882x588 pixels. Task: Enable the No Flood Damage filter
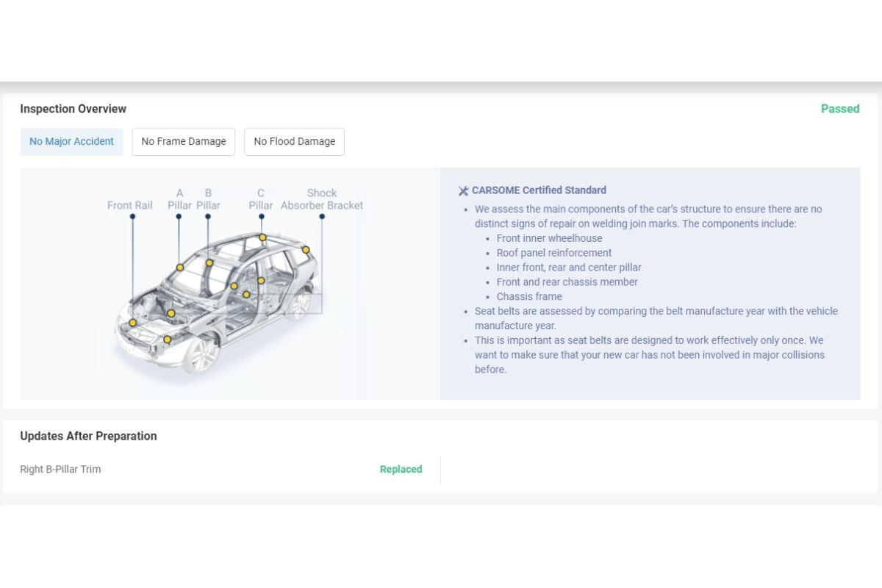click(294, 141)
